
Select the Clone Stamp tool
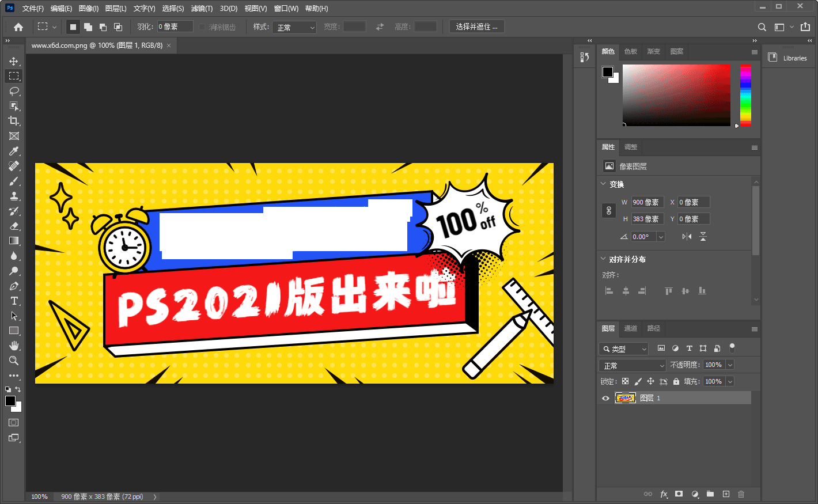(14, 196)
